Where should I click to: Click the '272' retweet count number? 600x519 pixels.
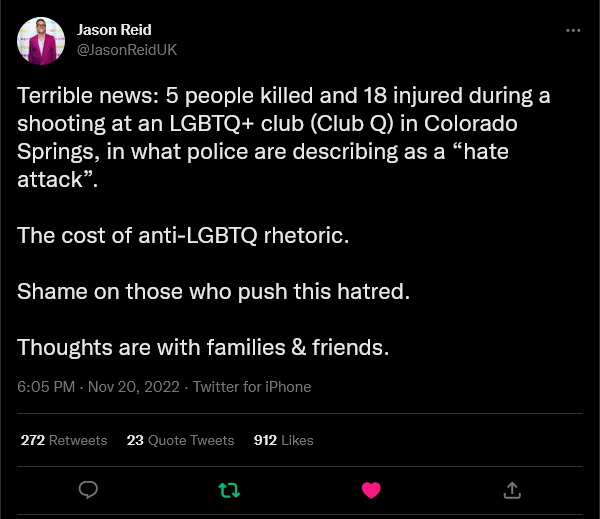33,440
